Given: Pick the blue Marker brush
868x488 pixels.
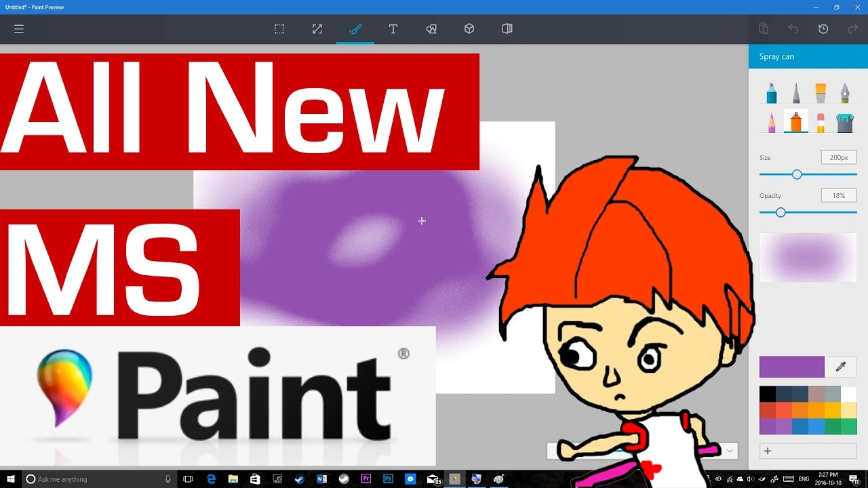Looking at the screenshot, I should pos(772,93).
